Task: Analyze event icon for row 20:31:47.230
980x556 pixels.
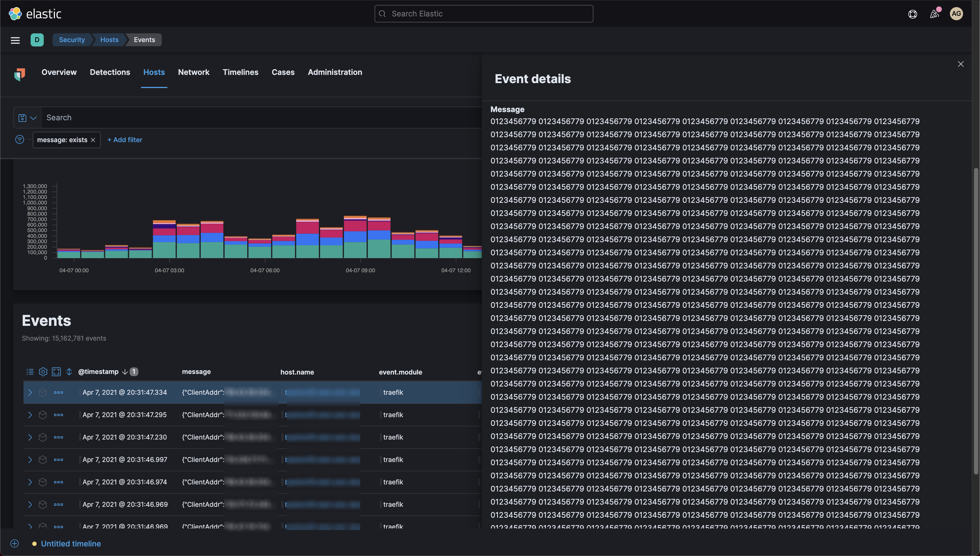Action: click(x=43, y=437)
